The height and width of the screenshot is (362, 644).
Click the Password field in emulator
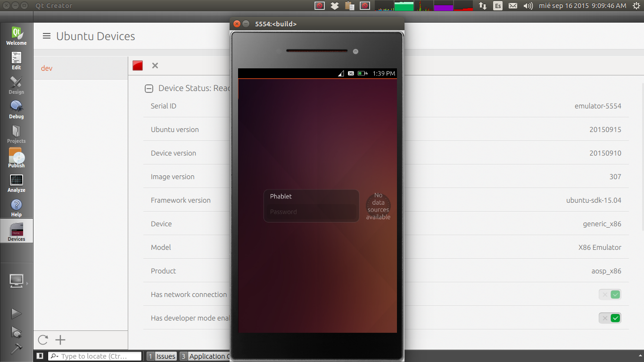pyautogui.click(x=311, y=212)
